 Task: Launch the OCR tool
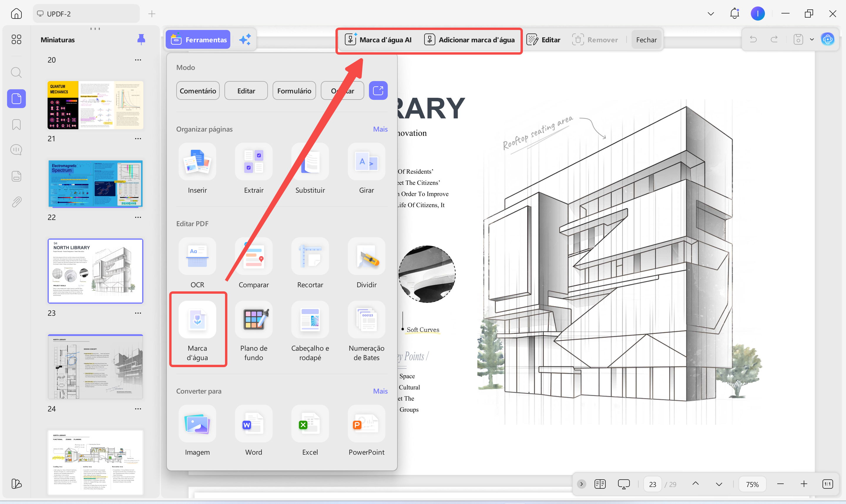click(x=197, y=263)
